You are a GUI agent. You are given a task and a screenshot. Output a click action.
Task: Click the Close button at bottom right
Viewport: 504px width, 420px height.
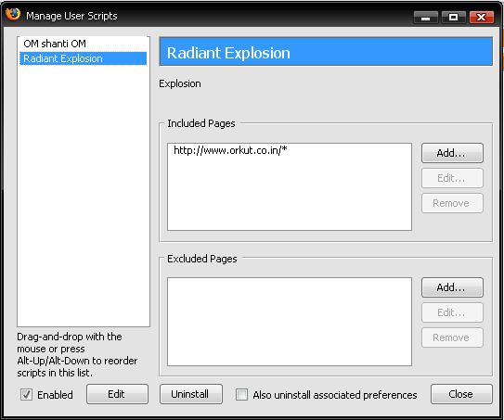[x=461, y=394]
